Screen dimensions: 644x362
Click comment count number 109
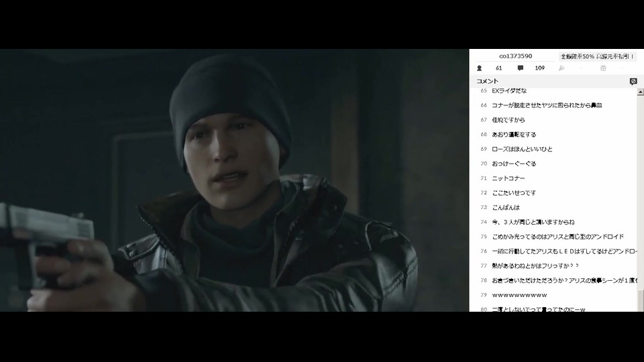pyautogui.click(x=539, y=68)
